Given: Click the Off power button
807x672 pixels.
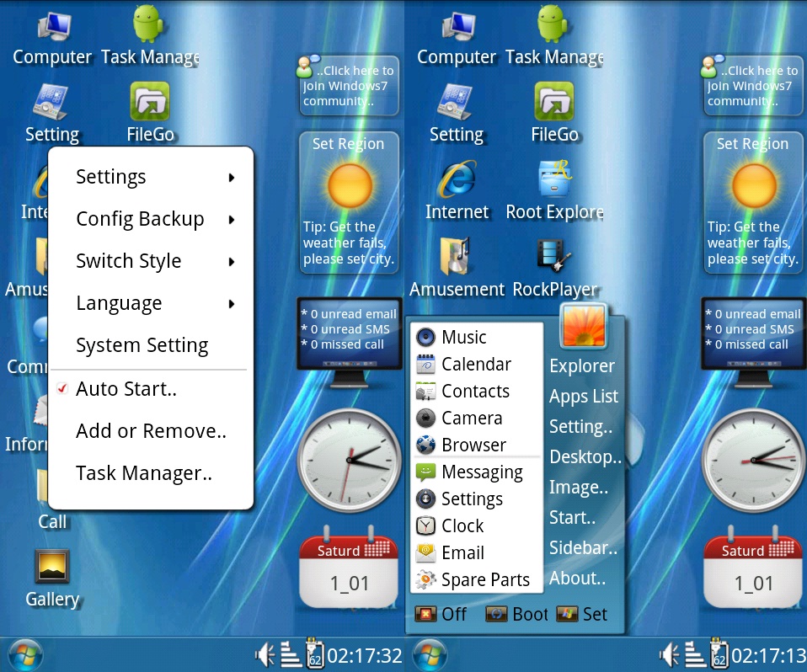Looking at the screenshot, I should pos(441,614).
